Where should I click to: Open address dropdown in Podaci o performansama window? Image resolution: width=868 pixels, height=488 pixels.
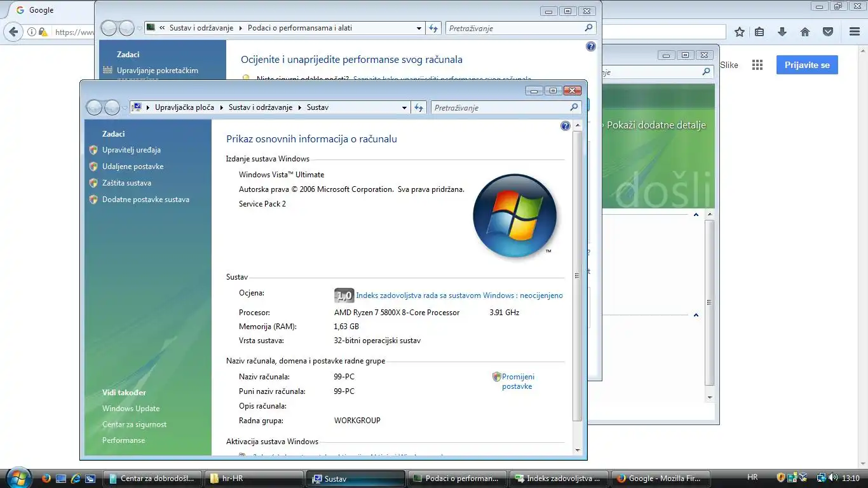click(x=419, y=28)
